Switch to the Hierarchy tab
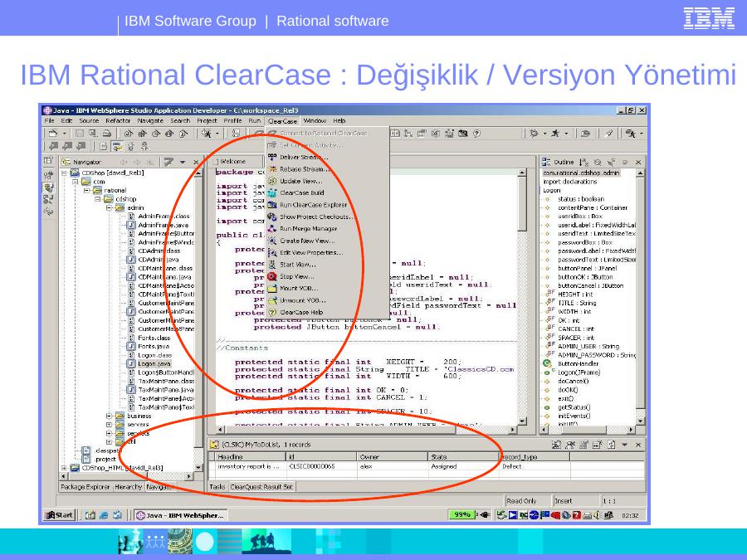 [x=128, y=487]
